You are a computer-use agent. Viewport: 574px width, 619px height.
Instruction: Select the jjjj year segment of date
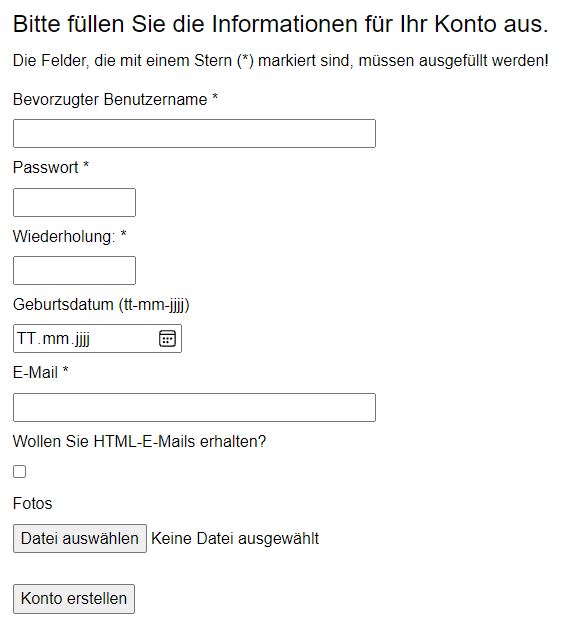82,339
